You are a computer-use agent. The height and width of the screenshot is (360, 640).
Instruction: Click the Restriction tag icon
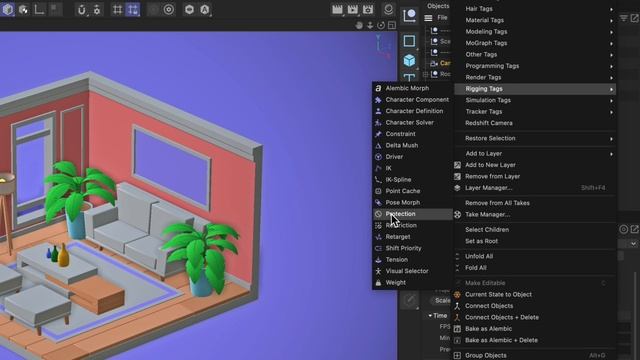(x=378, y=225)
